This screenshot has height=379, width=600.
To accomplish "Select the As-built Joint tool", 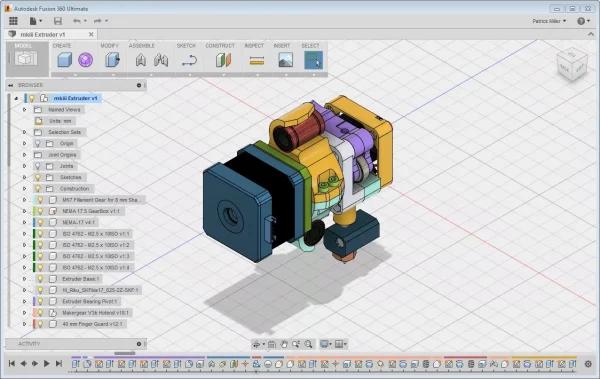I will (x=161, y=60).
